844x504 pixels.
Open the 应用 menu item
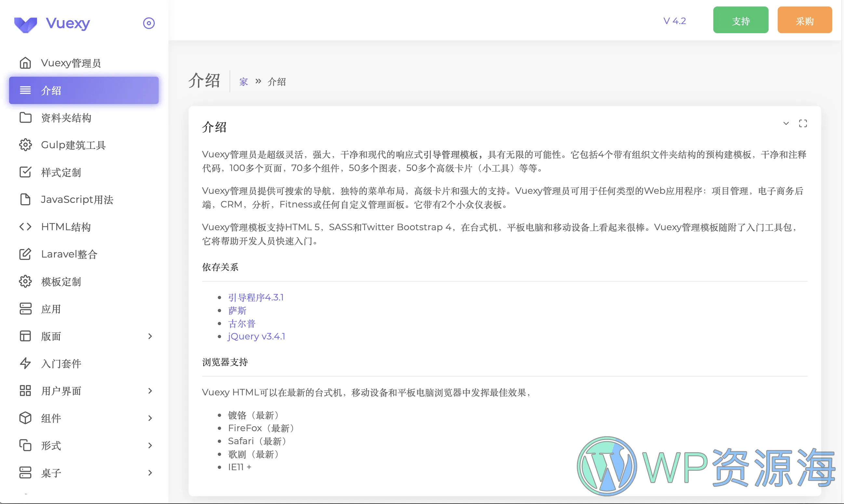click(84, 309)
